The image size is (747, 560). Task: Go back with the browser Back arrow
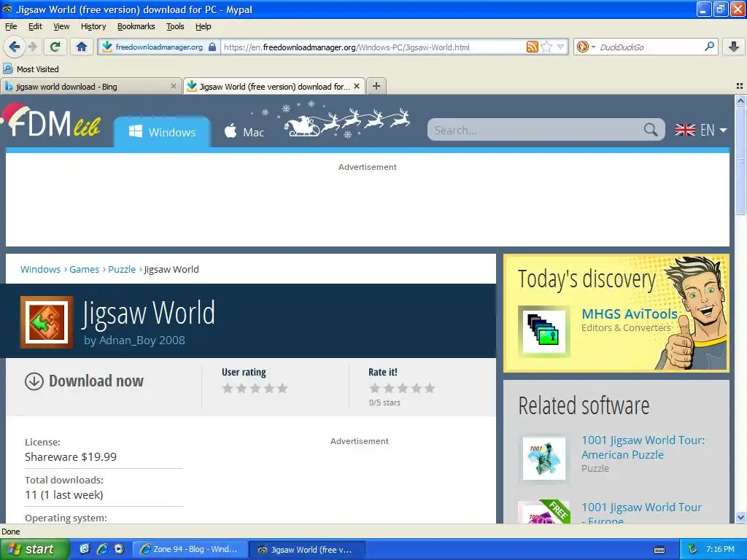tap(14, 47)
